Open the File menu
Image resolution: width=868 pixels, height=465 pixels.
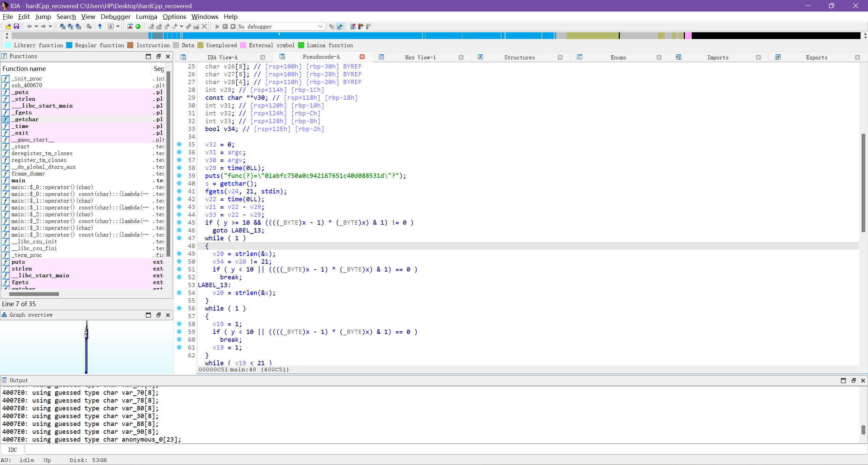click(7, 17)
